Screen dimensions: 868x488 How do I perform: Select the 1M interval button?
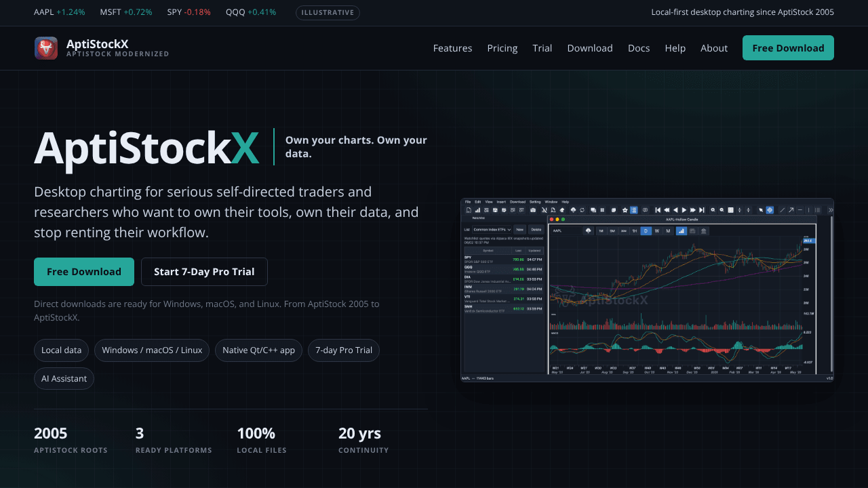tap(601, 231)
